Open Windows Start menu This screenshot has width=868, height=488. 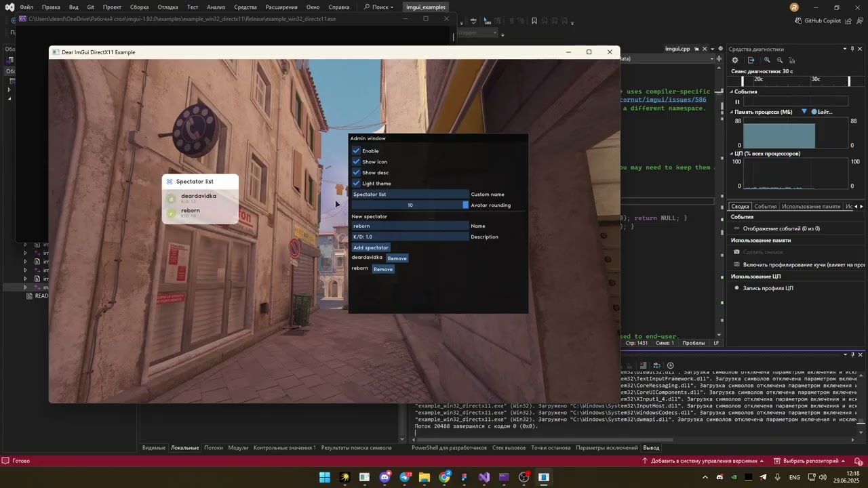325,477
